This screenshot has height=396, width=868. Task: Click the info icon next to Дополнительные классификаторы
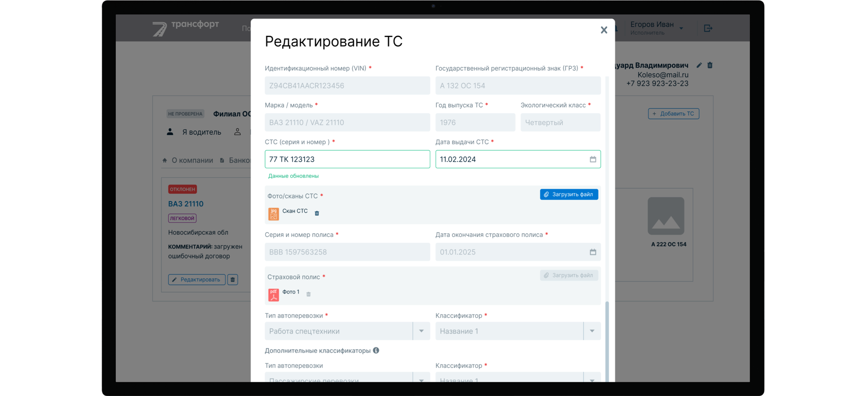[x=376, y=350]
